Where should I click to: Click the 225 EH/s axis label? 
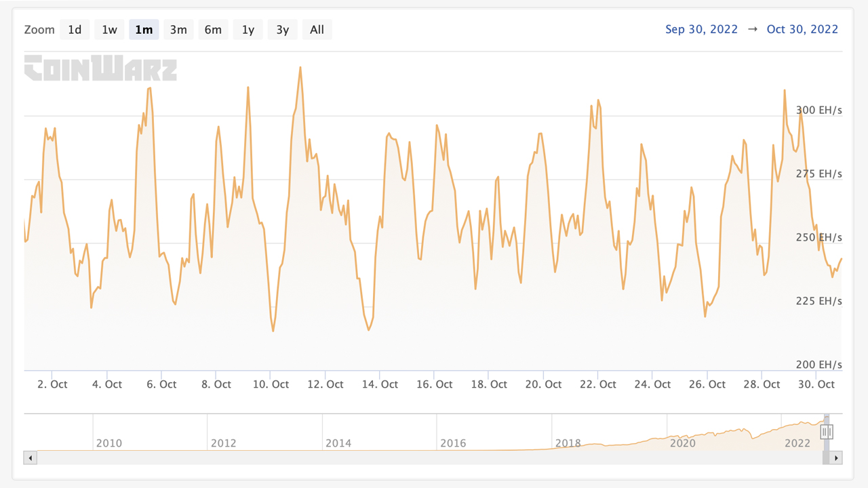[819, 301]
